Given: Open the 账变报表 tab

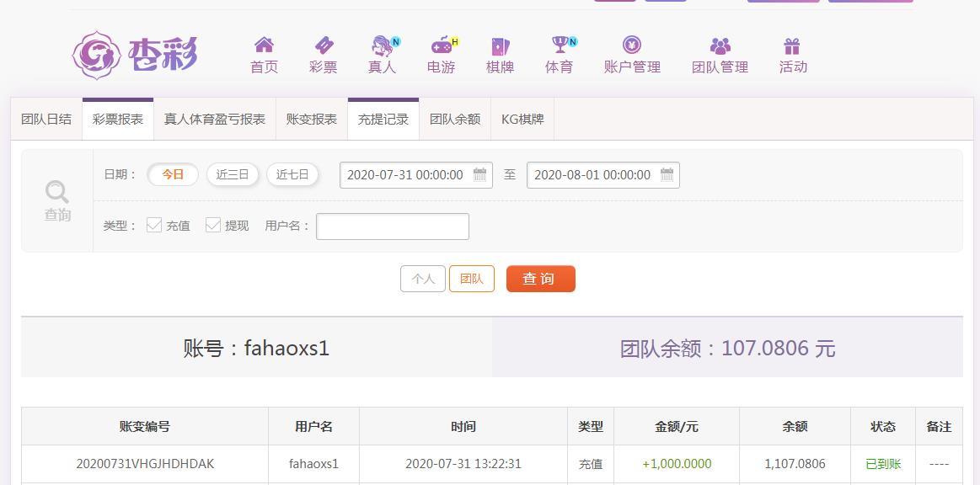Looking at the screenshot, I should [x=311, y=120].
